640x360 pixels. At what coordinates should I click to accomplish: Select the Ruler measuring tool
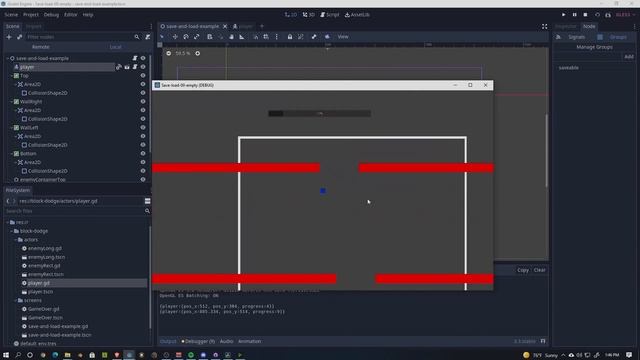point(242,37)
